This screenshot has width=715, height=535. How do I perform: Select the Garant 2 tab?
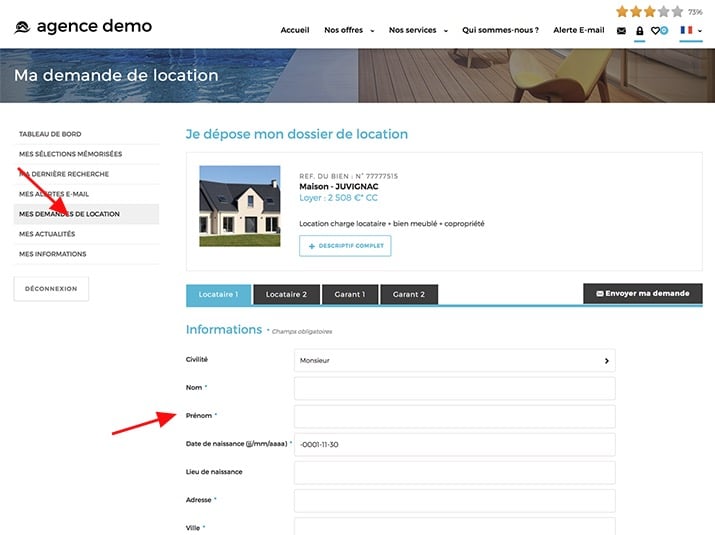click(x=408, y=295)
